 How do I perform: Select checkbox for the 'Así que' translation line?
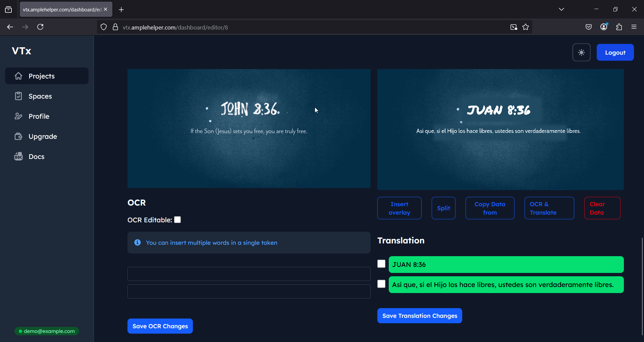click(381, 284)
